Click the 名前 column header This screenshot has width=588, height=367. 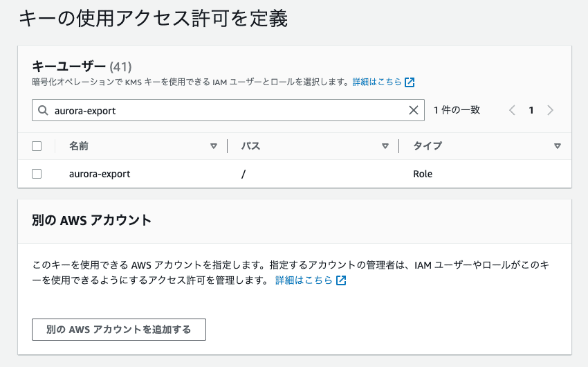point(79,146)
